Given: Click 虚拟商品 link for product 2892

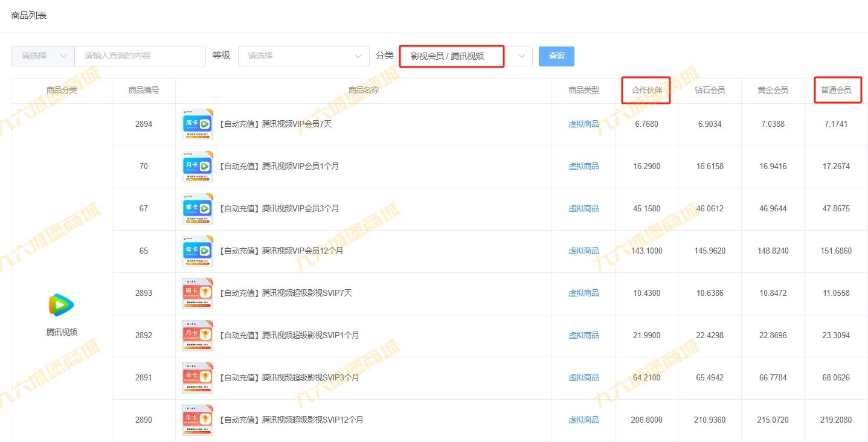Looking at the screenshot, I should coord(583,335).
